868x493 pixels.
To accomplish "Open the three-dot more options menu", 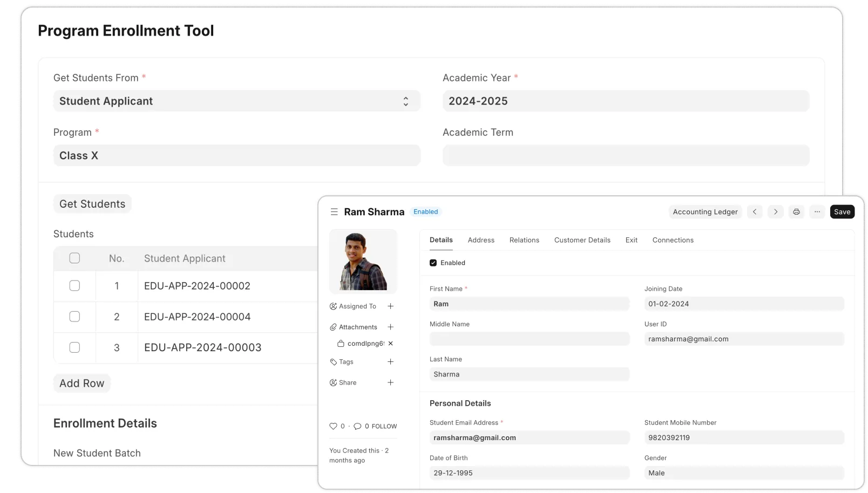I will pos(817,212).
